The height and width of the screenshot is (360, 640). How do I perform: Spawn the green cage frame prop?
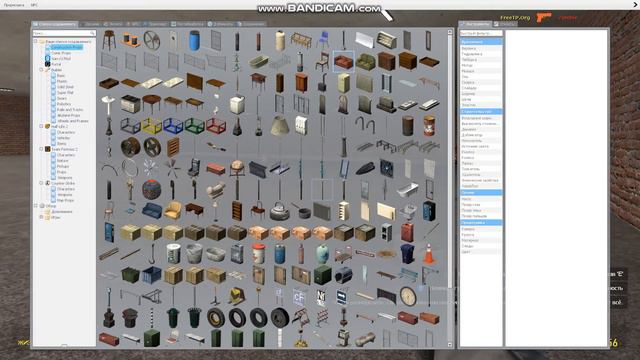click(194, 126)
